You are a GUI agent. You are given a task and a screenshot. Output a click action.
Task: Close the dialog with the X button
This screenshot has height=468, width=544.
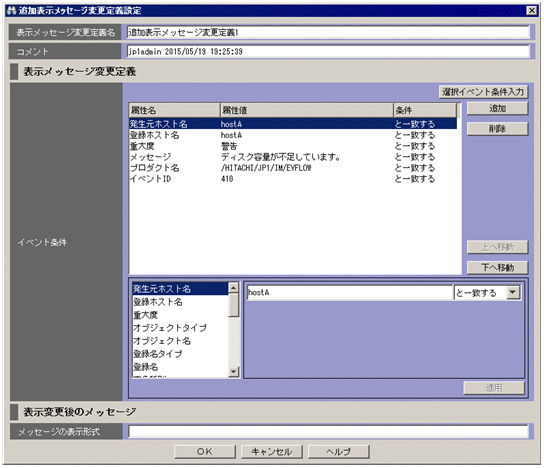pyautogui.click(x=531, y=10)
